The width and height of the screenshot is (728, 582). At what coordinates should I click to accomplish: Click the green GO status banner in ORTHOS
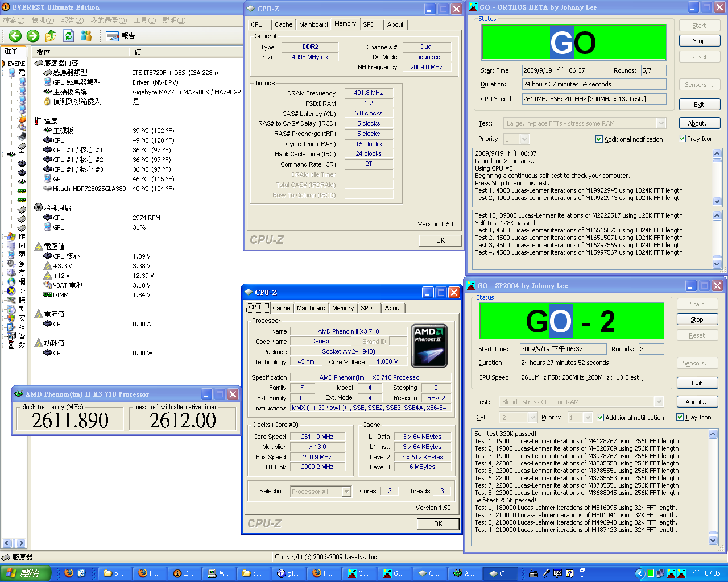574,43
